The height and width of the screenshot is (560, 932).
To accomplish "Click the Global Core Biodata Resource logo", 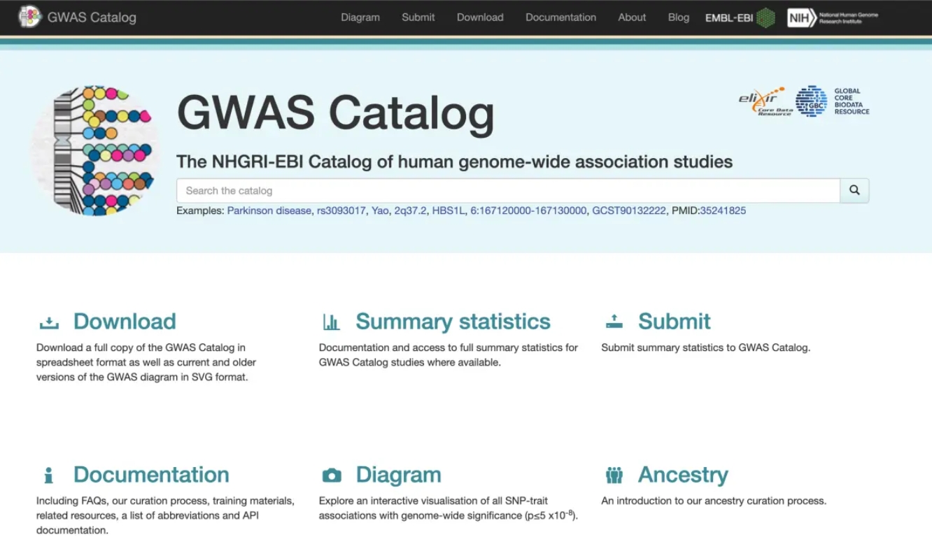I will [833, 101].
